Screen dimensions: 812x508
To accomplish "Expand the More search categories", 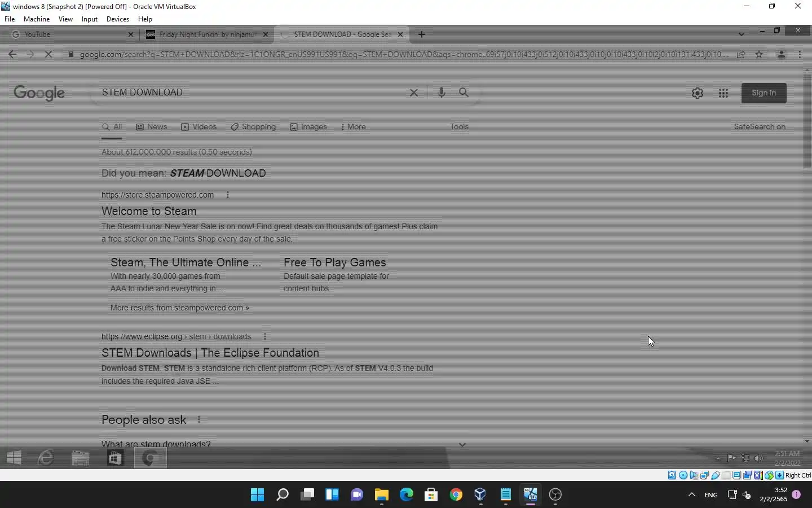I will click(x=354, y=127).
